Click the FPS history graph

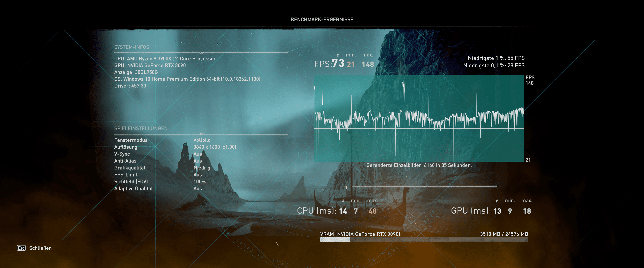(x=419, y=118)
